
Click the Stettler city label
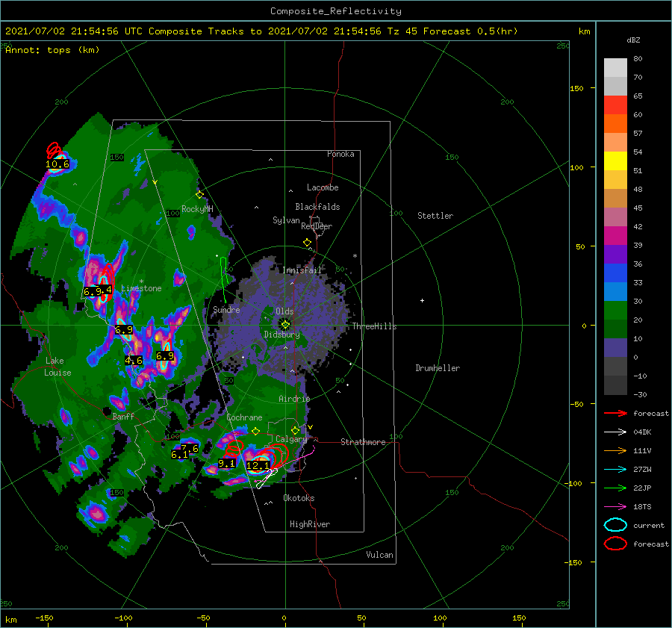pos(435,216)
